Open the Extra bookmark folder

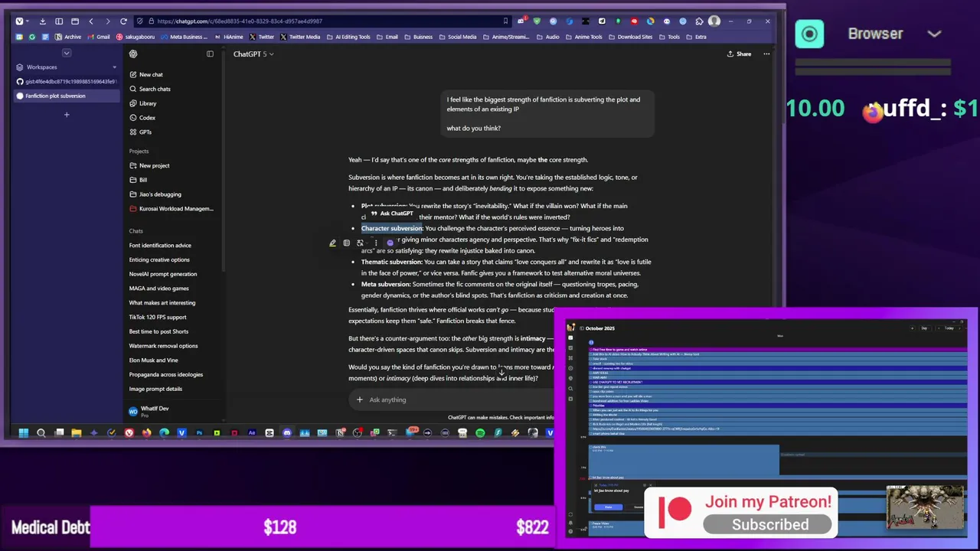696,37
